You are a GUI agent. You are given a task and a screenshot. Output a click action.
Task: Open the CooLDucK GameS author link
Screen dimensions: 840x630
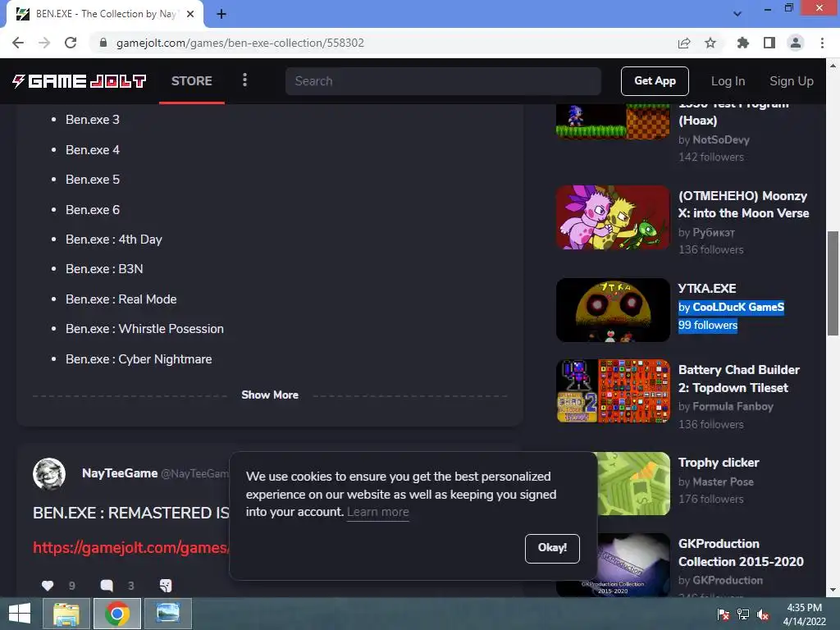(x=738, y=308)
